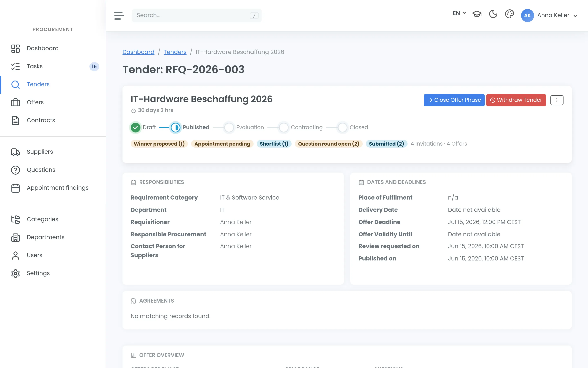Click the slash shortcut hint in search
588x368 pixels.
pos(254,16)
